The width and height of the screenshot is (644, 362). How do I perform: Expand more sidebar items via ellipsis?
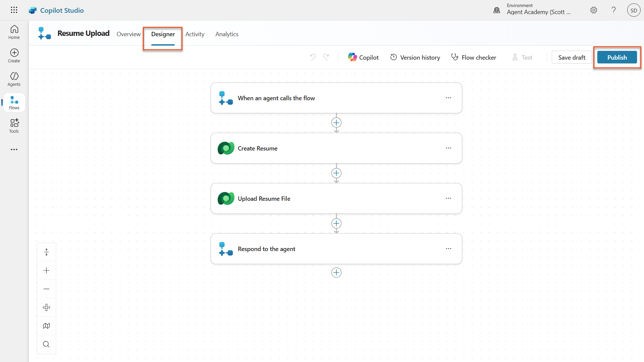[x=14, y=149]
